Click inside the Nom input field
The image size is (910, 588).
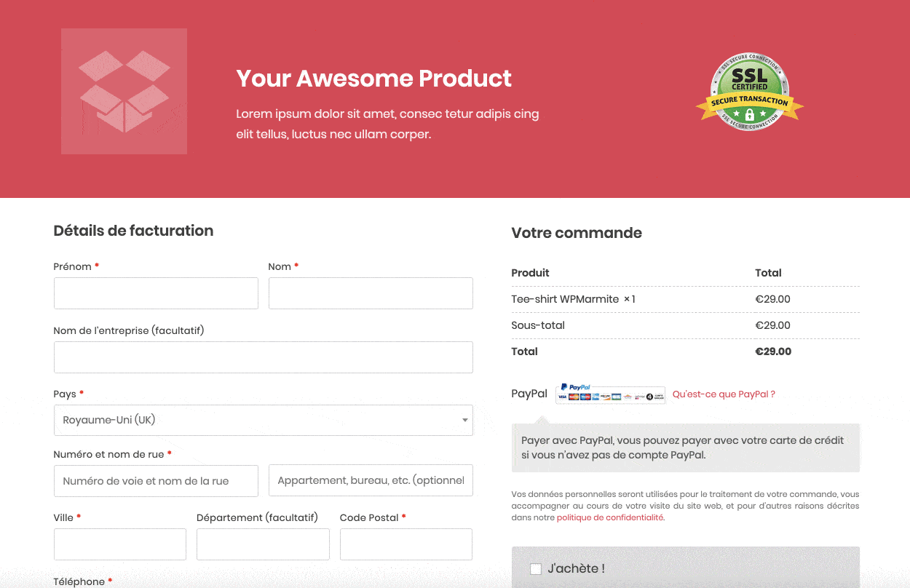[371, 293]
